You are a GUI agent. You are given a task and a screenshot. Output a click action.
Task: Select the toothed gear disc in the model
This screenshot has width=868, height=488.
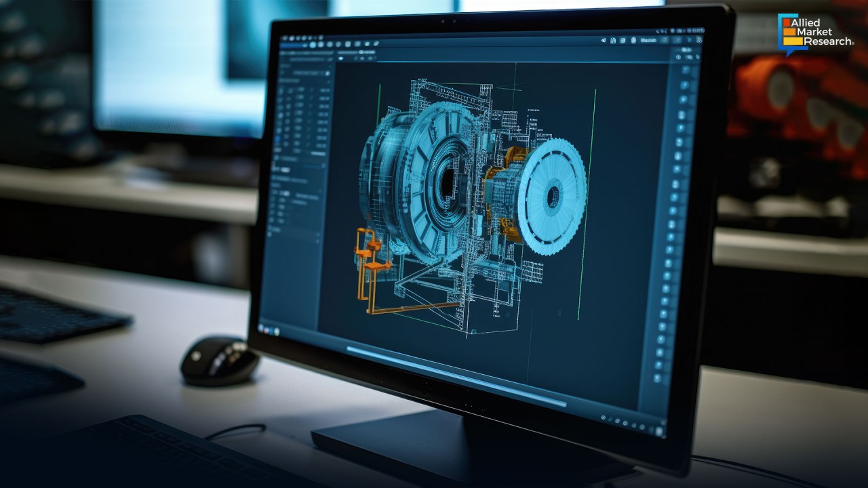[552, 197]
